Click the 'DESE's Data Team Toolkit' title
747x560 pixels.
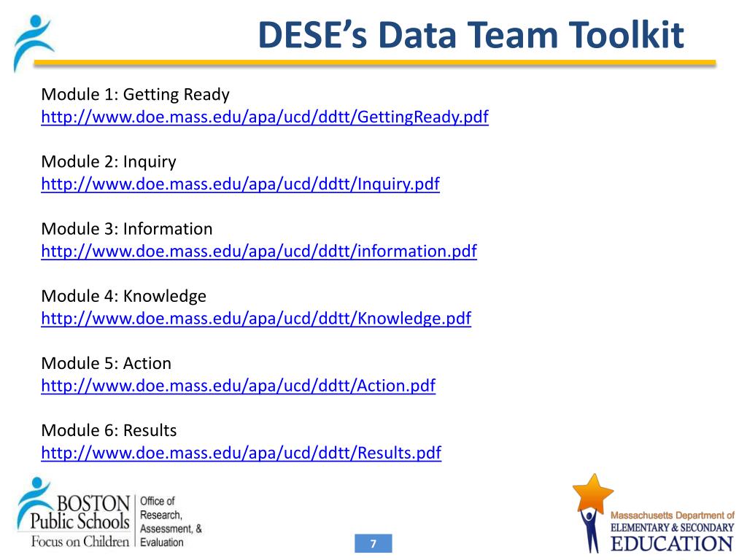(x=471, y=35)
